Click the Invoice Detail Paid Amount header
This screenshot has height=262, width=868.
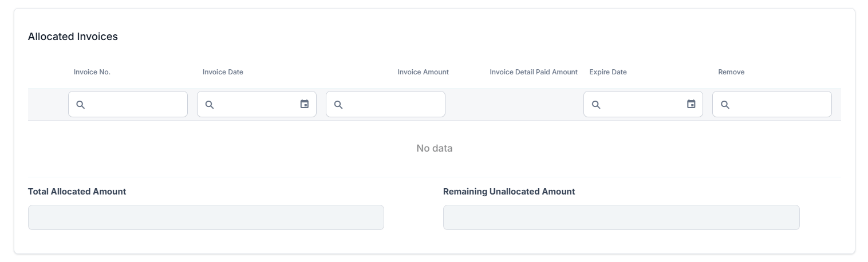coord(534,72)
